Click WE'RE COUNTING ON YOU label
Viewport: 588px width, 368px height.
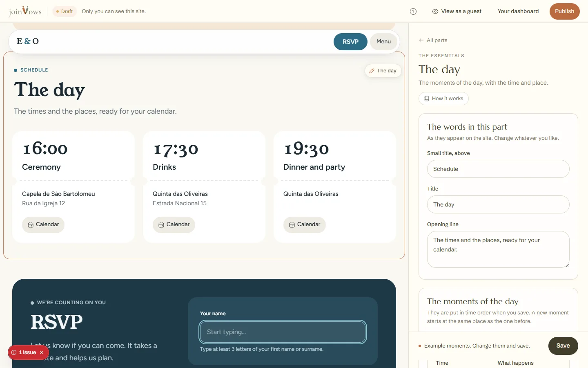[x=71, y=303]
